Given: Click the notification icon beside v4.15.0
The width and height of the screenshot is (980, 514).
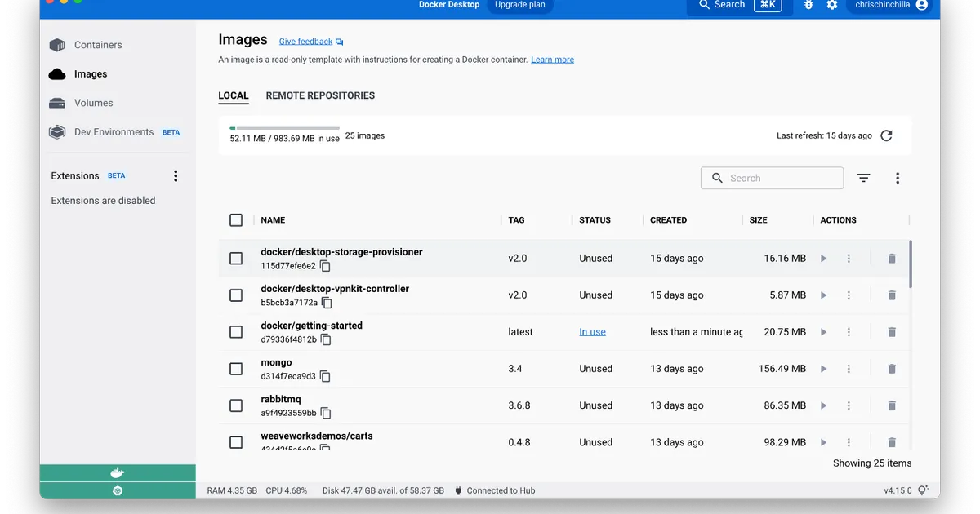Looking at the screenshot, I should coord(923,490).
